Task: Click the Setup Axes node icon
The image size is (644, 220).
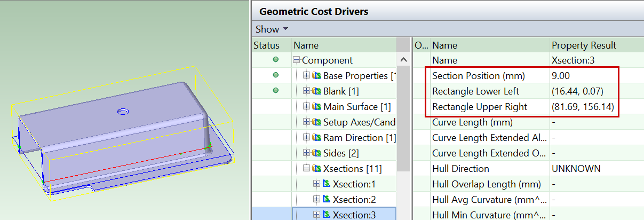Action: pos(317,122)
